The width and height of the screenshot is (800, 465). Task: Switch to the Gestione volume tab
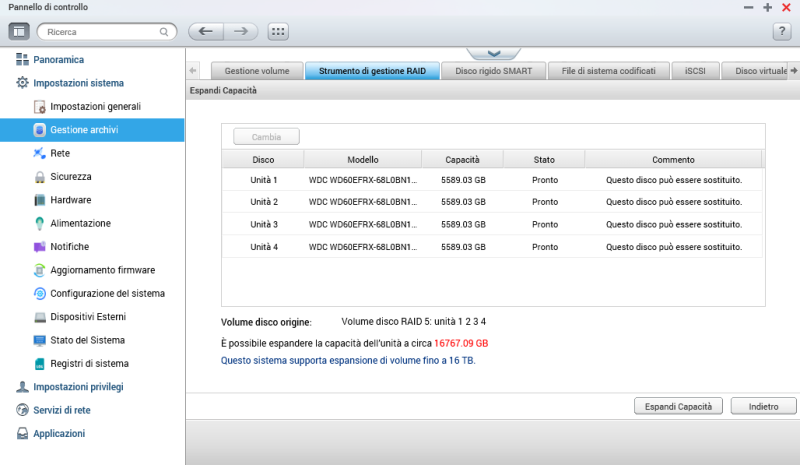point(256,71)
